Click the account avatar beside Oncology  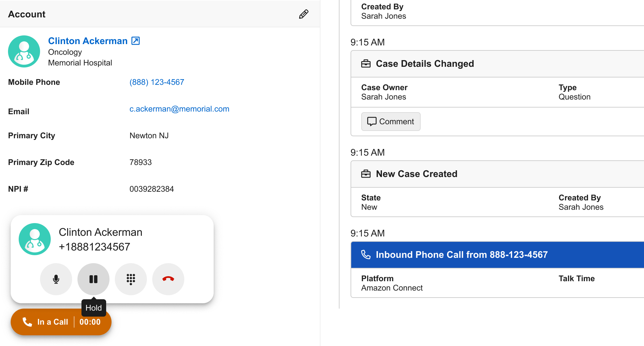(24, 51)
